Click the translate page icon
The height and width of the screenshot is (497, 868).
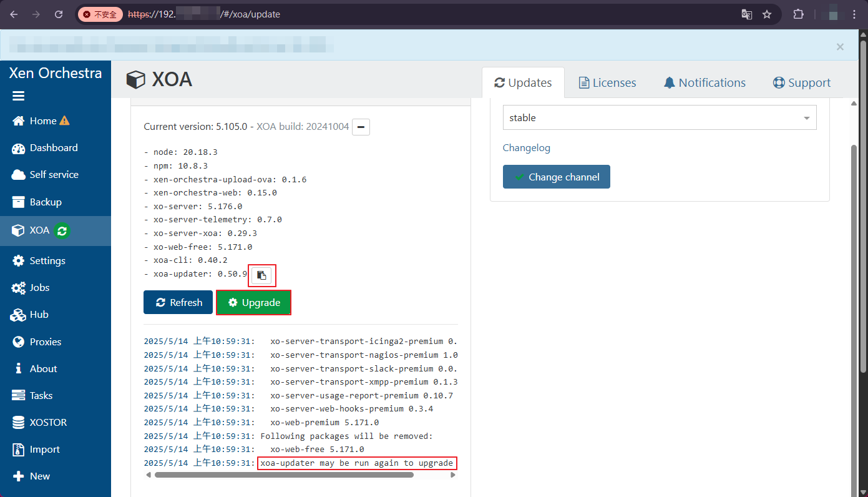tap(746, 14)
